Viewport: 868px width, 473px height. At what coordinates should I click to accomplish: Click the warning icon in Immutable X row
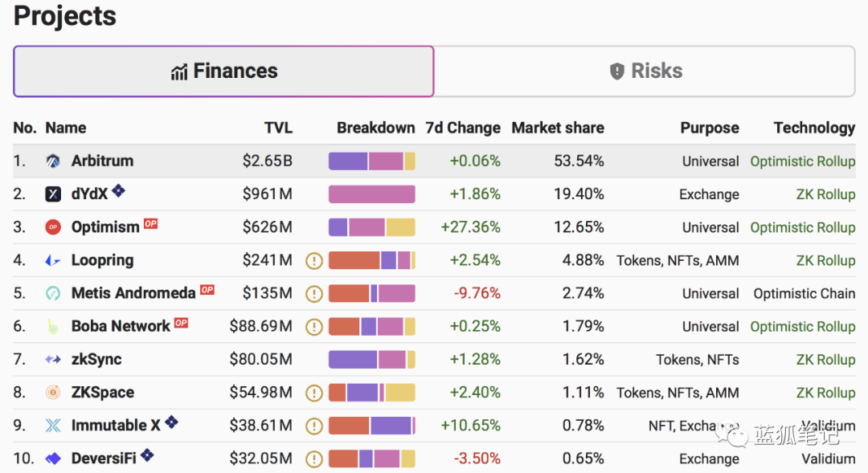[314, 426]
